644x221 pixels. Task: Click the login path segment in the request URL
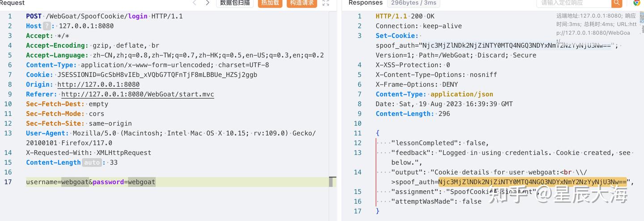click(x=138, y=16)
